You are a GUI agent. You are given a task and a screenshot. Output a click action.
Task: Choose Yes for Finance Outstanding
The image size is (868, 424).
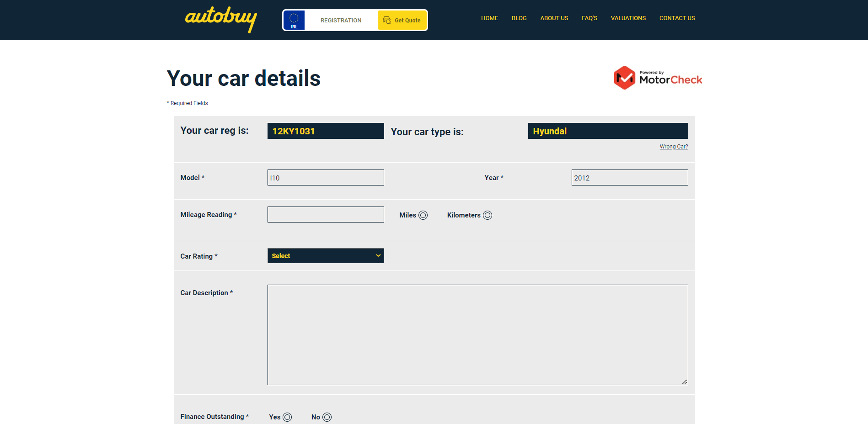[x=287, y=417]
